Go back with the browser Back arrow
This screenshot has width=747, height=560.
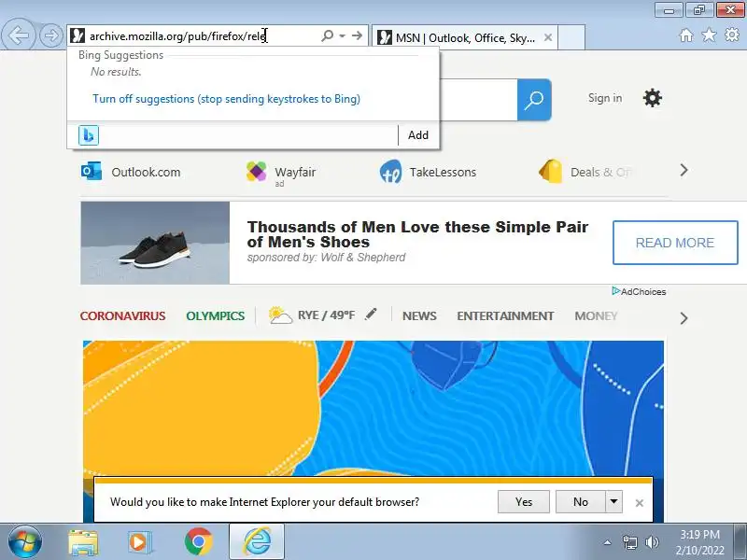tap(18, 35)
